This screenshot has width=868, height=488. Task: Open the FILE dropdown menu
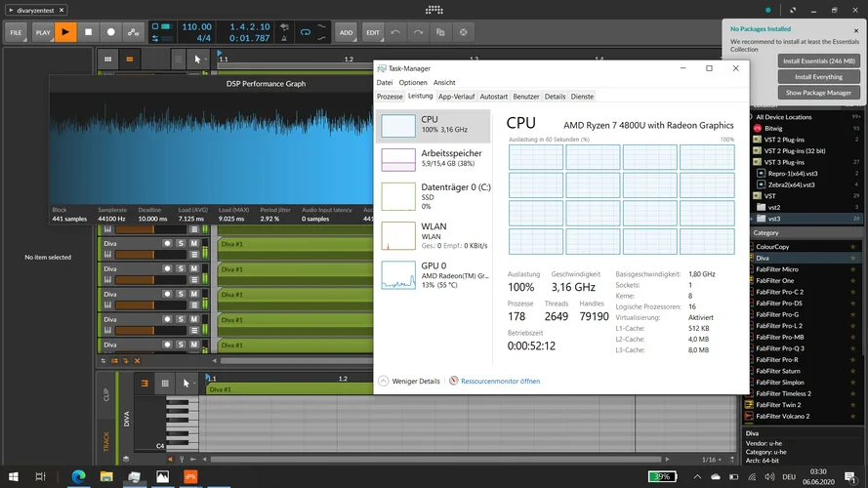click(16, 32)
